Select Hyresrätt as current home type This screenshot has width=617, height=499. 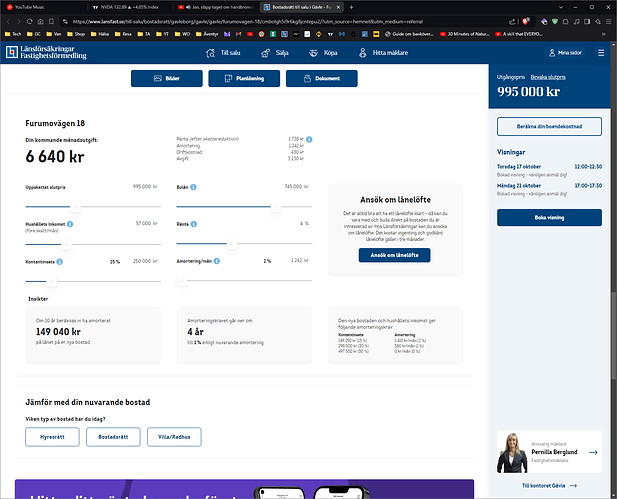tap(52, 437)
